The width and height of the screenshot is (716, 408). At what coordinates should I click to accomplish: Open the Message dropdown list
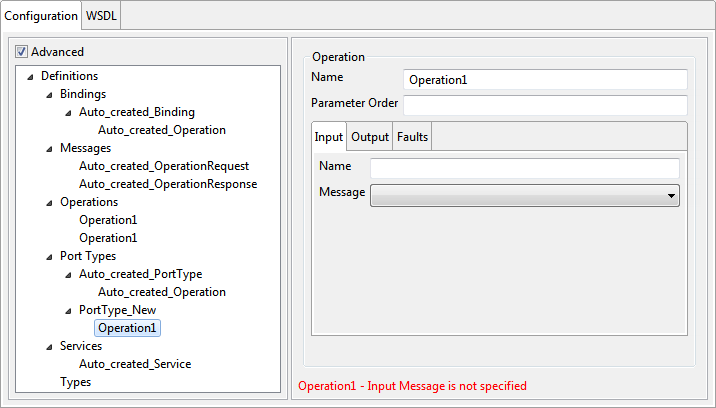(525, 196)
